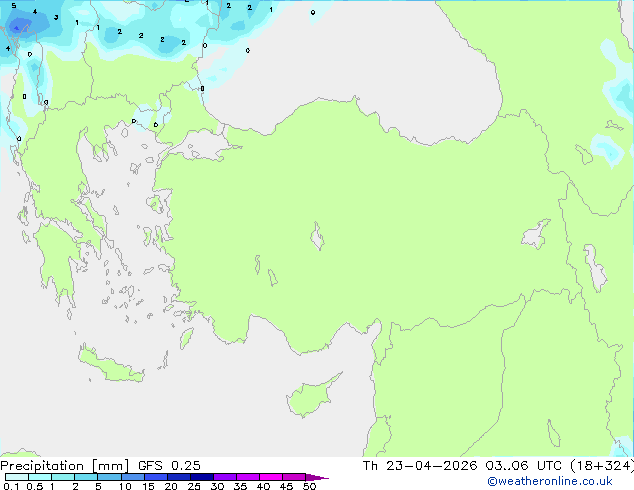Select the 10–15 mm blue legend swatch
Viewport: 634px width, 490px height.
132,477
